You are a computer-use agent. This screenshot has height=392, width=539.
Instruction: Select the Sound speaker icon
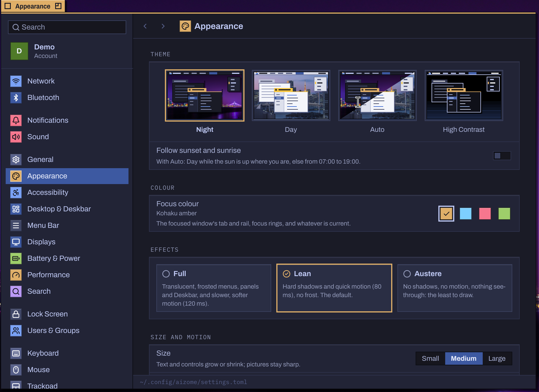point(16,137)
